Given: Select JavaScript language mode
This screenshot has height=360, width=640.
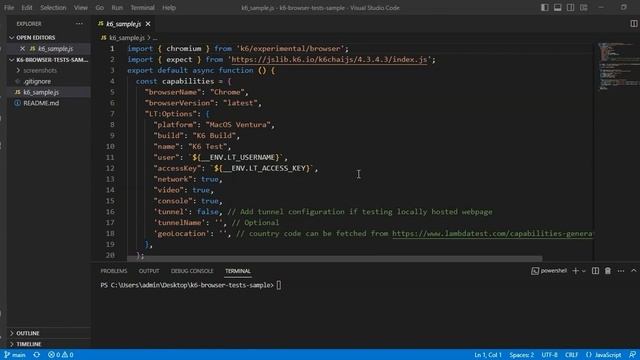Looking at the screenshot, I should (604, 355).
